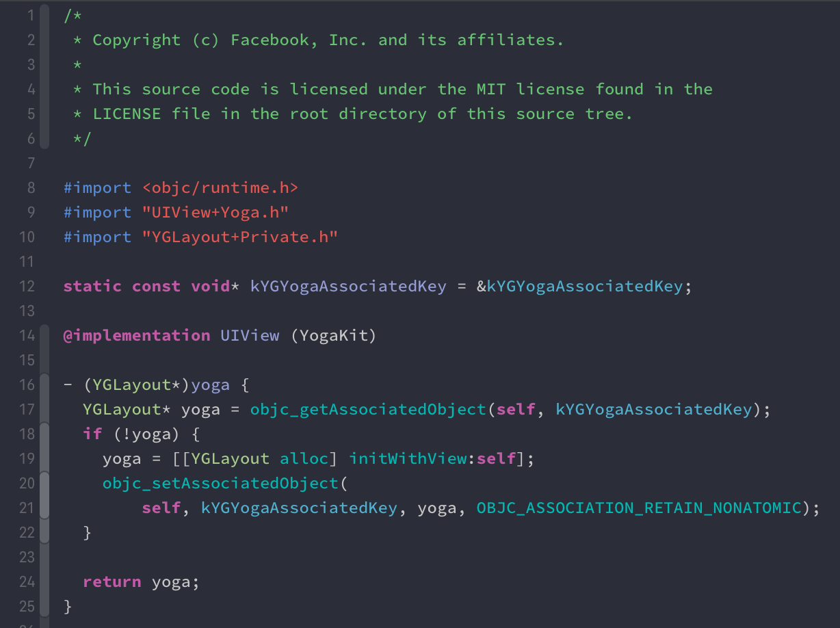Click the <objc/runtime.h> import path

click(220, 187)
